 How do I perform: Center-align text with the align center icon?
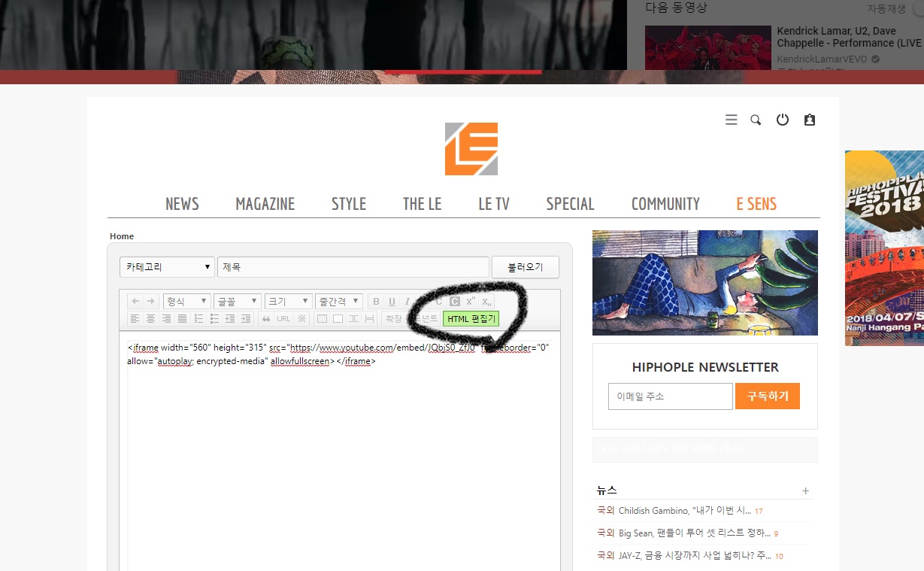(x=150, y=319)
